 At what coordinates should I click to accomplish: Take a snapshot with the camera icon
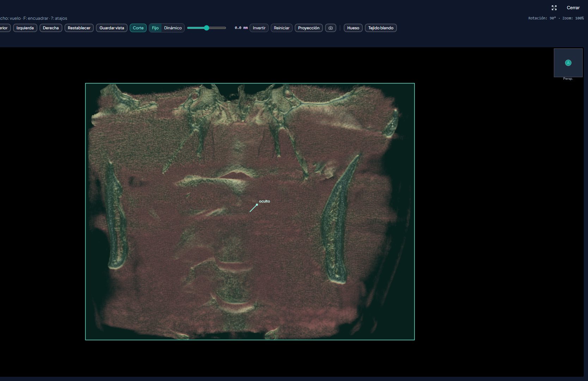tap(330, 28)
